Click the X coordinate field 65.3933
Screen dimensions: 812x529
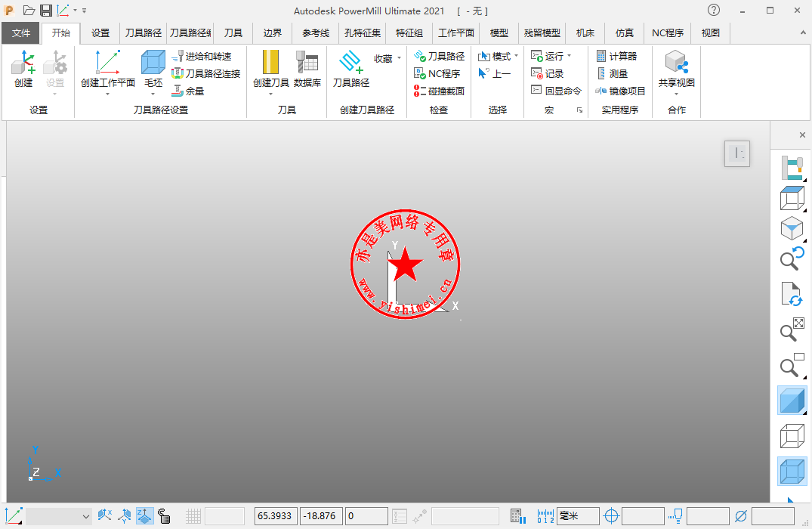[x=276, y=516]
